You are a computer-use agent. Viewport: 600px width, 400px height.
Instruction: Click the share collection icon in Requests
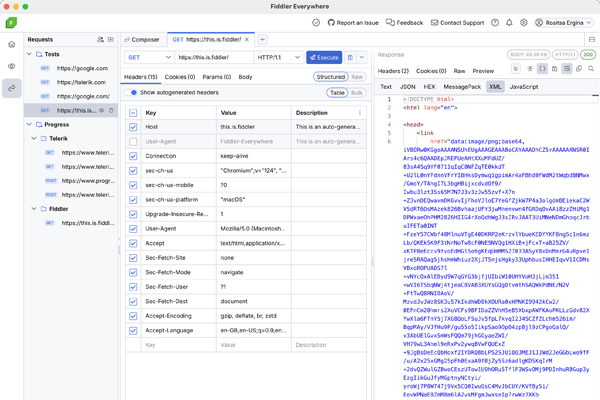tap(100, 39)
